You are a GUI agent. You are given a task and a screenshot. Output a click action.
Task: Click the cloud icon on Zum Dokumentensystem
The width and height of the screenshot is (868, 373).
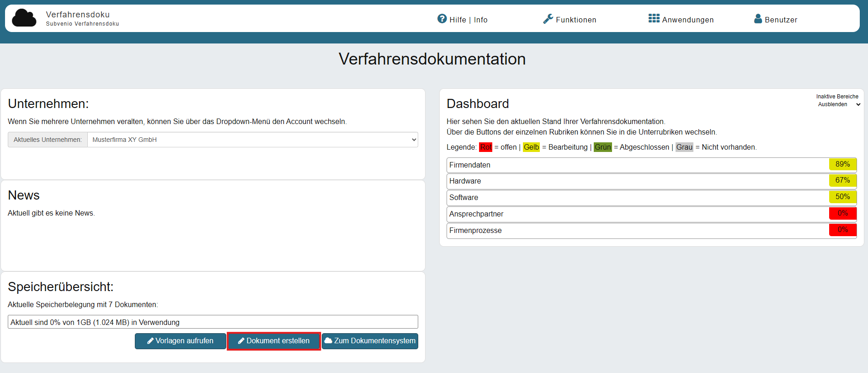click(x=328, y=341)
